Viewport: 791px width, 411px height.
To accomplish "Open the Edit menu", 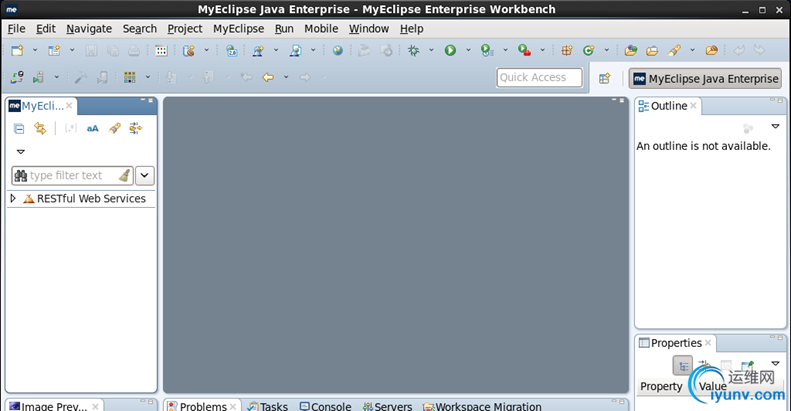I will click(45, 29).
